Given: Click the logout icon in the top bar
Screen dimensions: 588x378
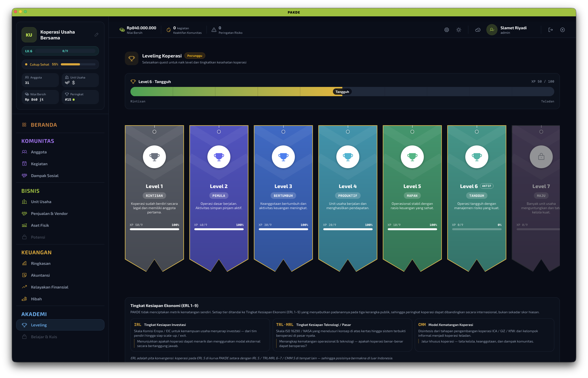Looking at the screenshot, I should click(x=550, y=30).
